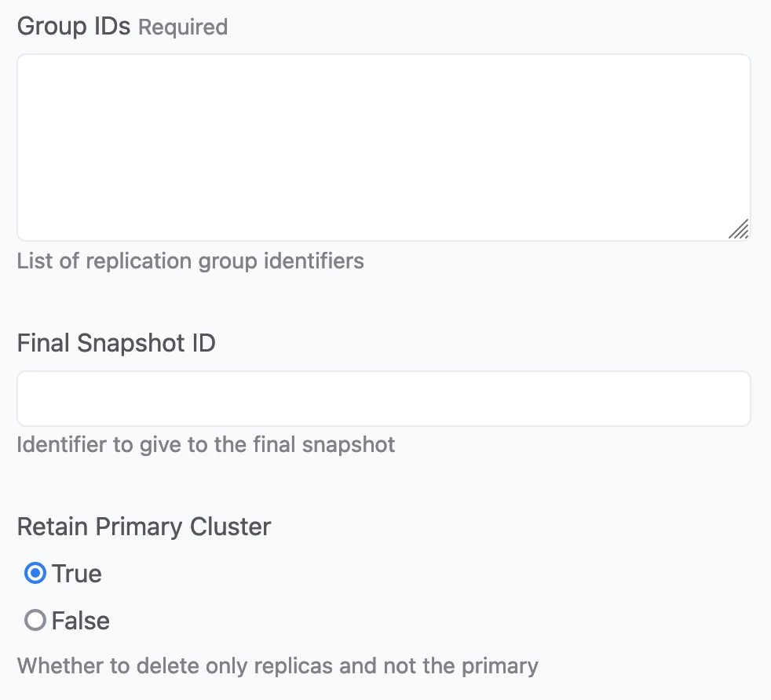Set Retain Primary Cluster to False
The height and width of the screenshot is (700, 771).
point(35,621)
